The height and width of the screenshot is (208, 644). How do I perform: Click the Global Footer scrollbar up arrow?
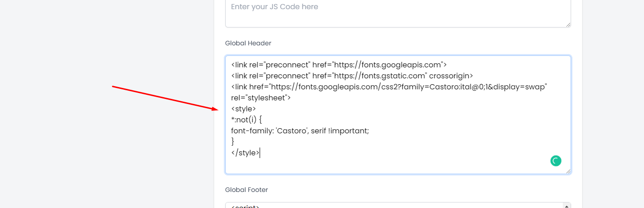(x=568, y=205)
